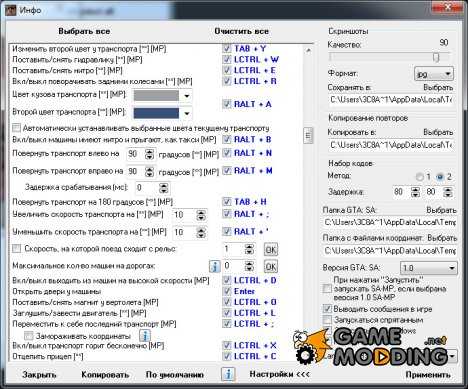The image size is (468, 389).
Task: Toggle the TAB + Y hotkey checkbox
Action: click(227, 48)
